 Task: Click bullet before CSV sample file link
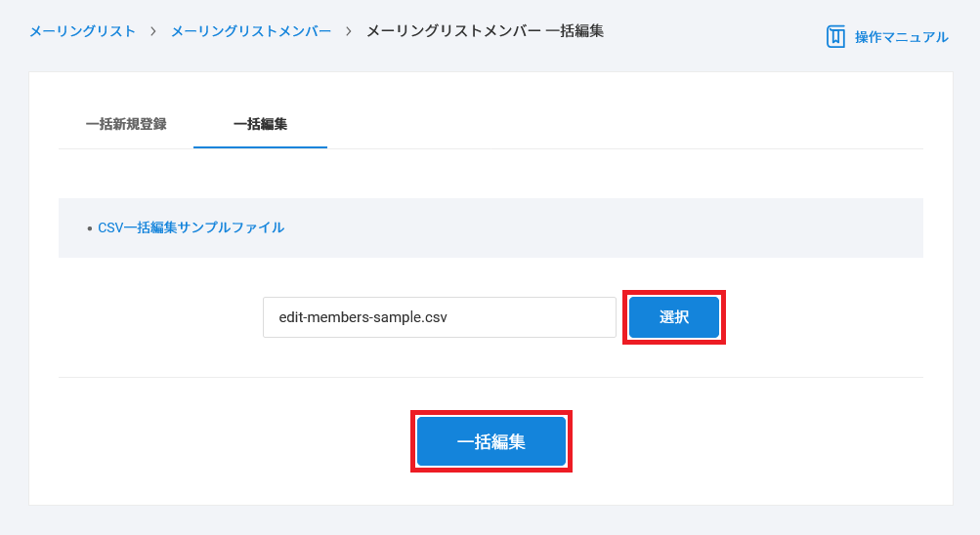[x=90, y=228]
